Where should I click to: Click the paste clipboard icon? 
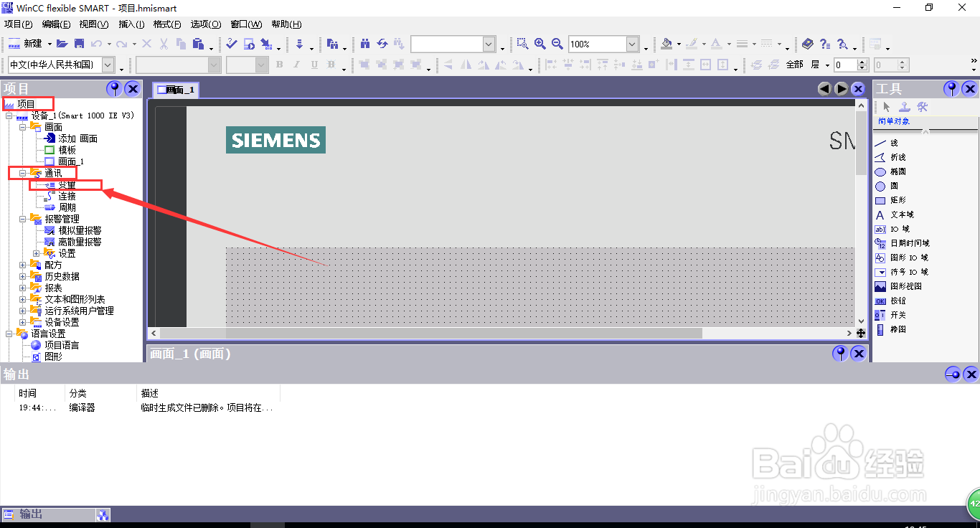tap(199, 44)
